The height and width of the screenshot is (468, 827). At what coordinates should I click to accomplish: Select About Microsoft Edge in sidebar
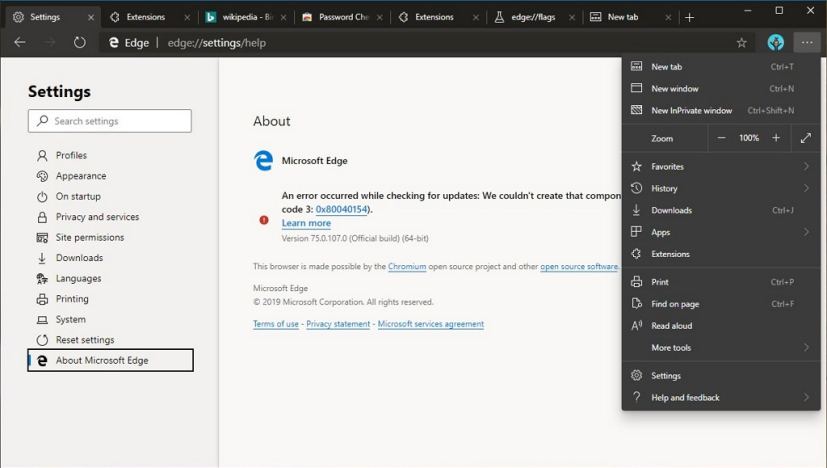pos(110,360)
